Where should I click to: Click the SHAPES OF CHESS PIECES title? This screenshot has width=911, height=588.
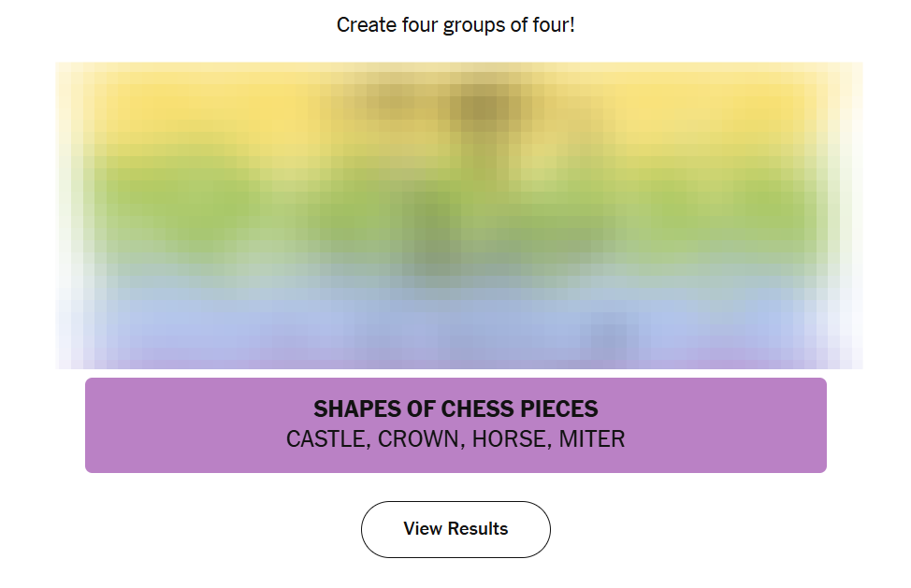click(455, 409)
